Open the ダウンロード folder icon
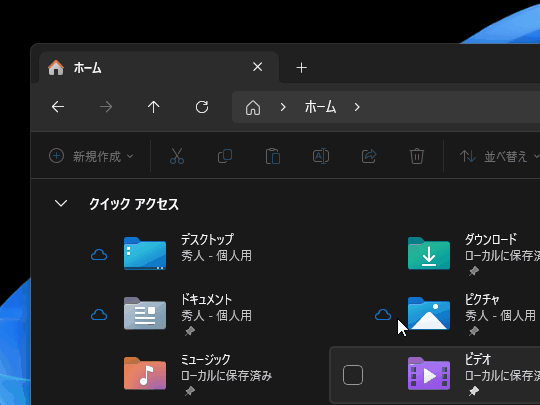Screen dimensions: 540x405 [429, 253]
